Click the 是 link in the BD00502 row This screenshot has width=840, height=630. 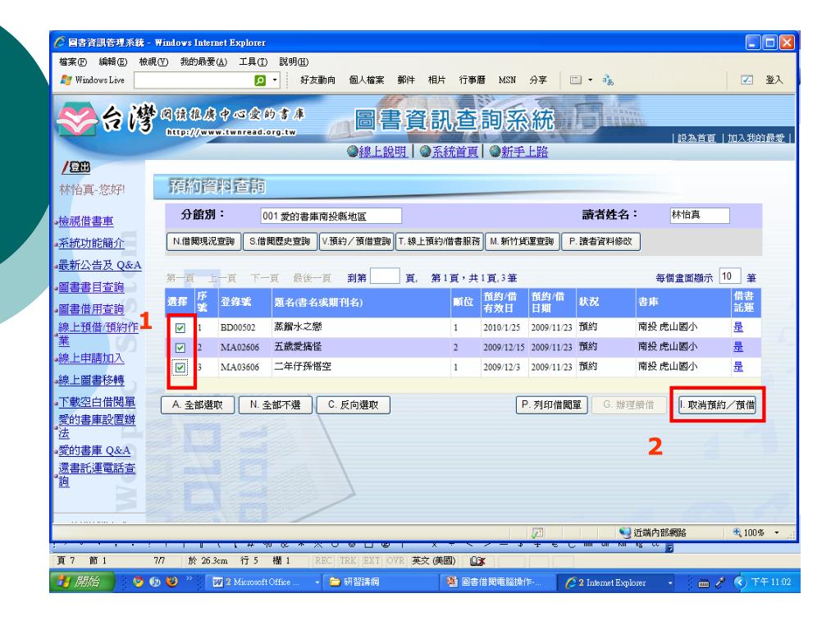coord(738,327)
